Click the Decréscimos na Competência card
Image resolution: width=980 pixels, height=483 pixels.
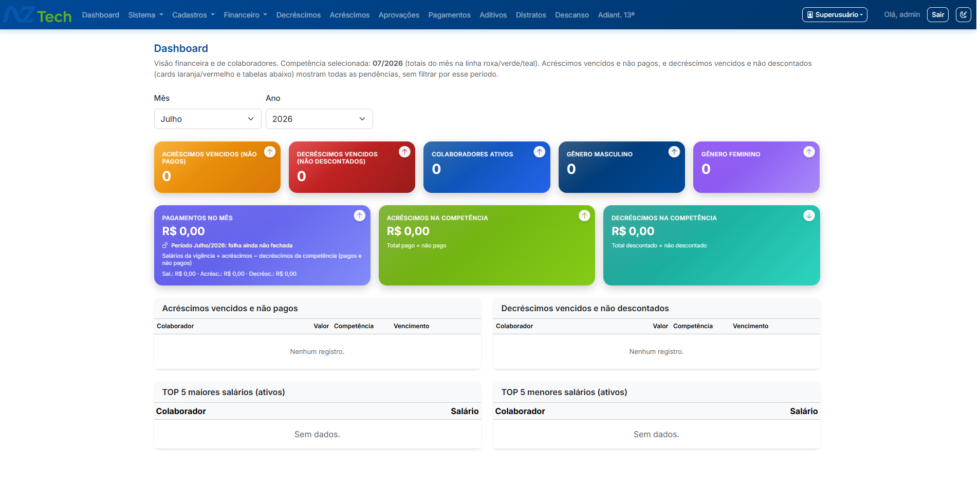point(711,245)
